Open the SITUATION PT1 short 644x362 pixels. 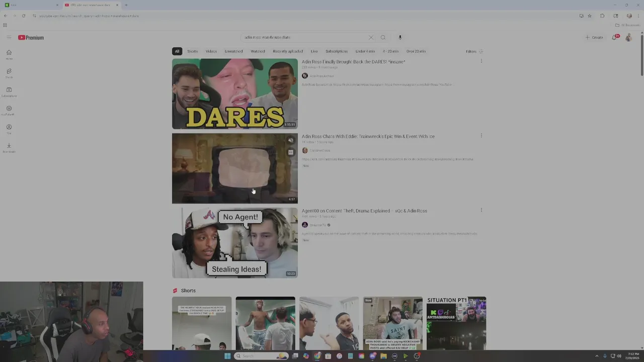pyautogui.click(x=456, y=323)
